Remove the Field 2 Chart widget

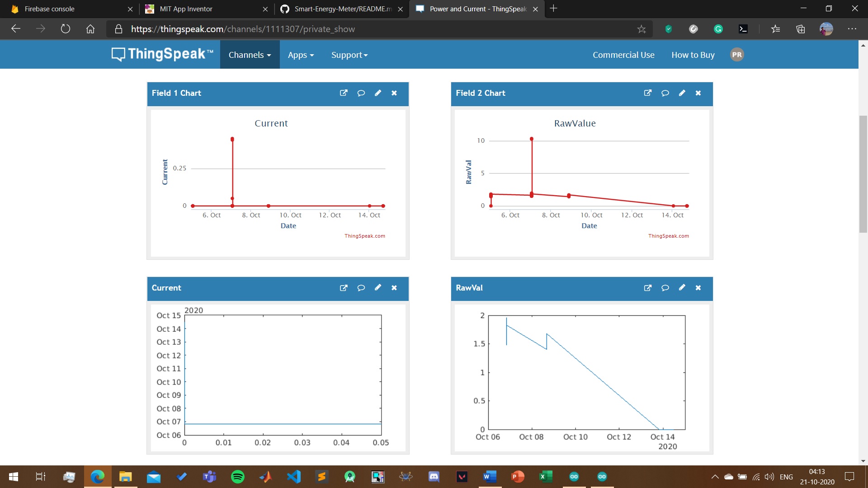pyautogui.click(x=698, y=93)
